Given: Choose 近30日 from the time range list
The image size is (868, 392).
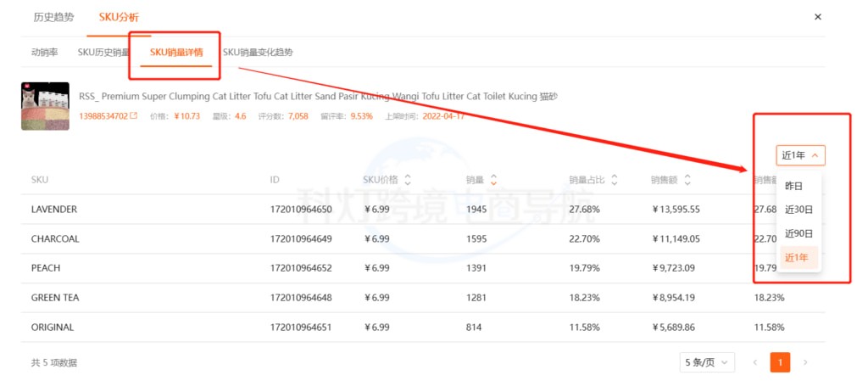Looking at the screenshot, I should point(798,210).
